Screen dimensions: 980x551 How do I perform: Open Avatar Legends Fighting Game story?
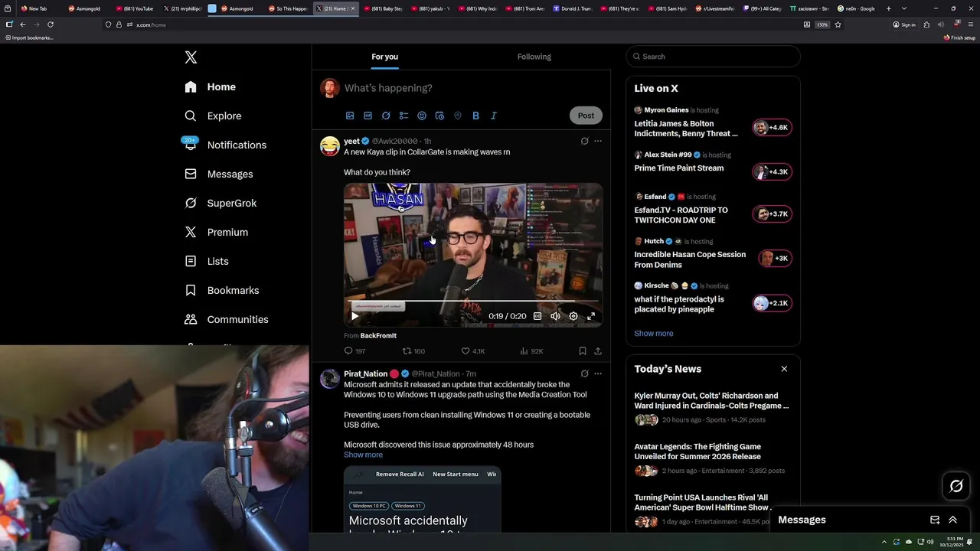(713, 460)
